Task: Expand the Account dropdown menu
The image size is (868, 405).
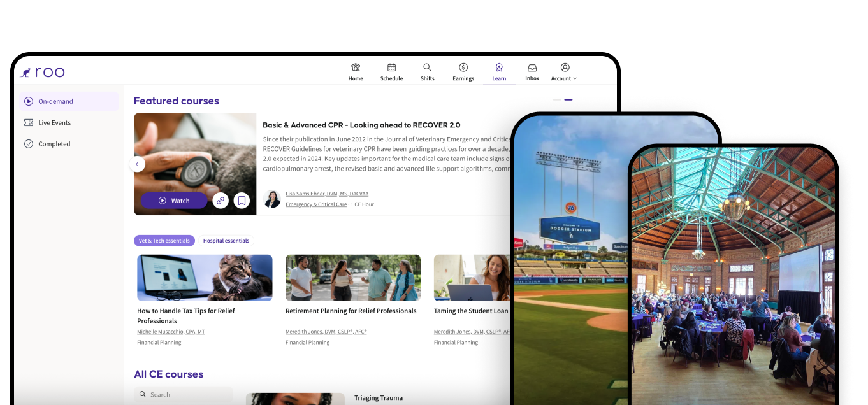Action: tap(564, 72)
